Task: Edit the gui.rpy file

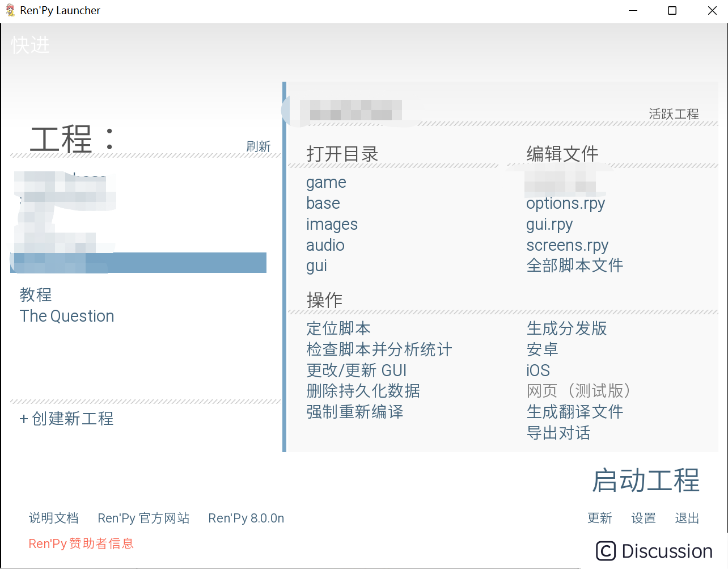Action: click(549, 224)
